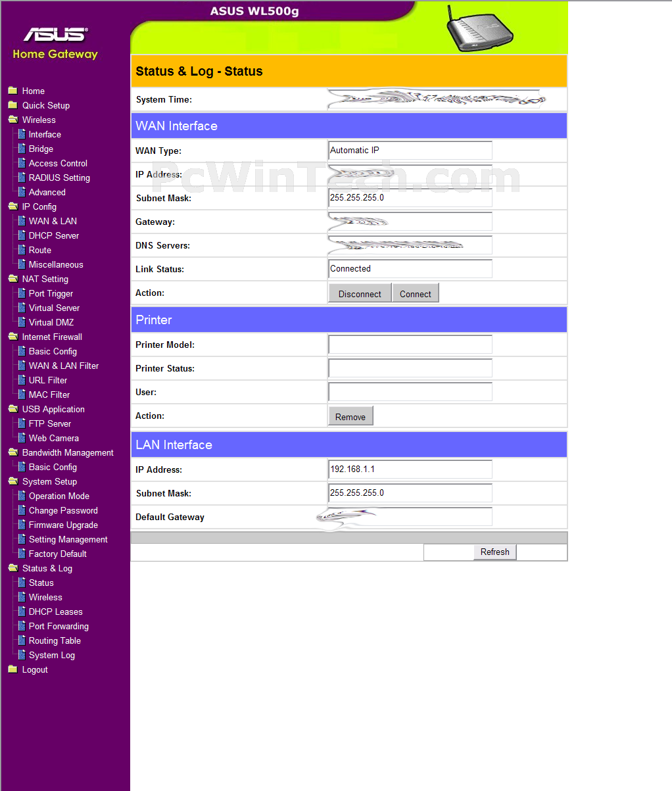Click the page icon beside Route
This screenshot has width=672, height=791.
tap(22, 250)
